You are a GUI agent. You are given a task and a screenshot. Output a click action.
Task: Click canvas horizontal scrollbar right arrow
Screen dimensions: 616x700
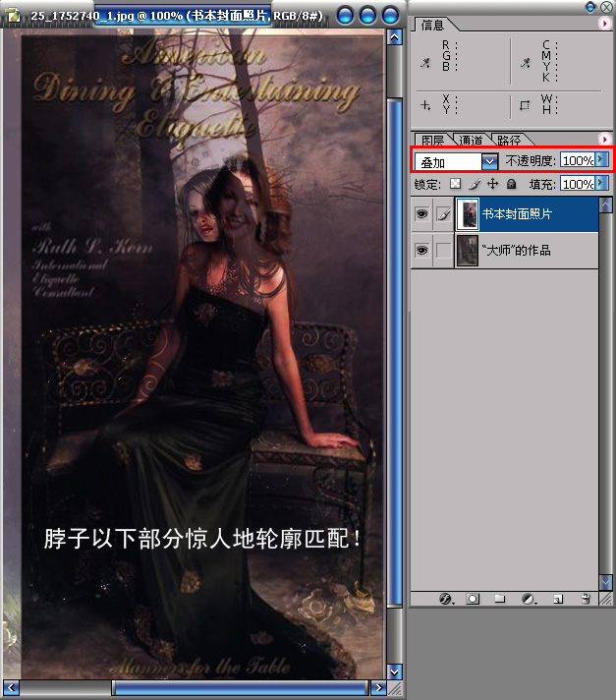(x=378, y=687)
